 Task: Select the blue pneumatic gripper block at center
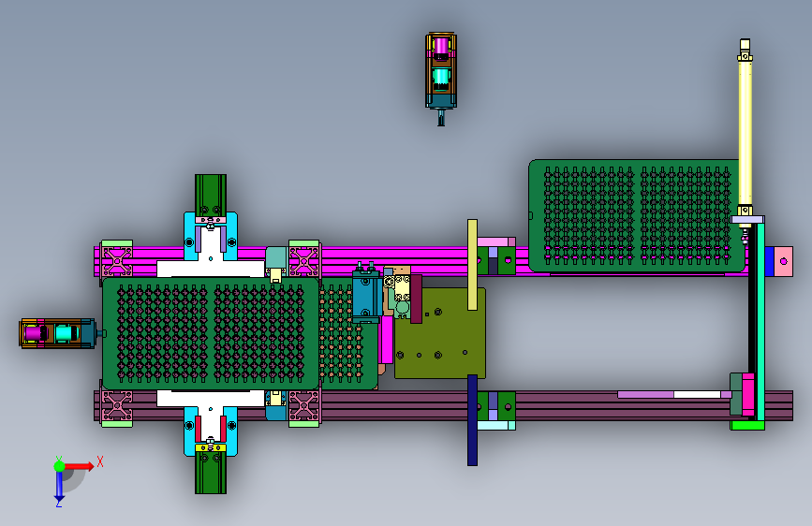[365, 296]
